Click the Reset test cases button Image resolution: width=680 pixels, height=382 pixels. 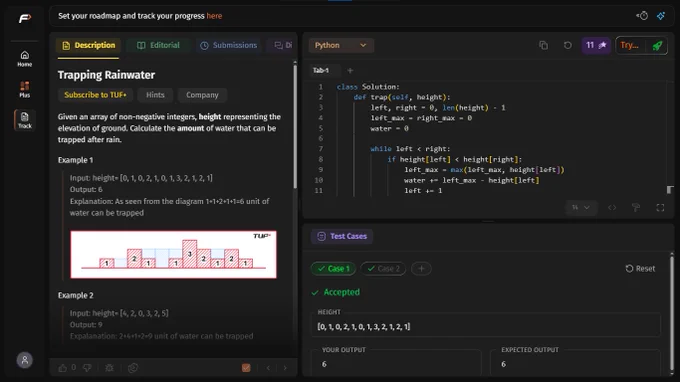tap(640, 268)
